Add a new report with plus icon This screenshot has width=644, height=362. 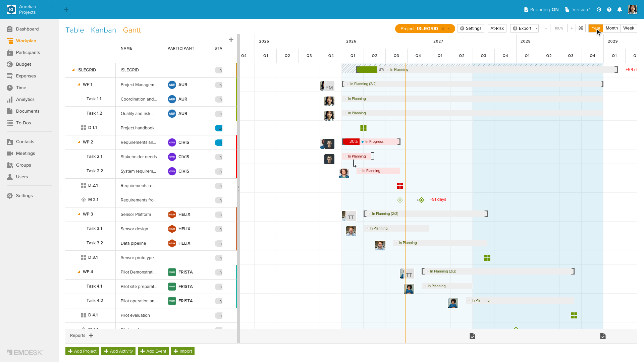point(91,336)
